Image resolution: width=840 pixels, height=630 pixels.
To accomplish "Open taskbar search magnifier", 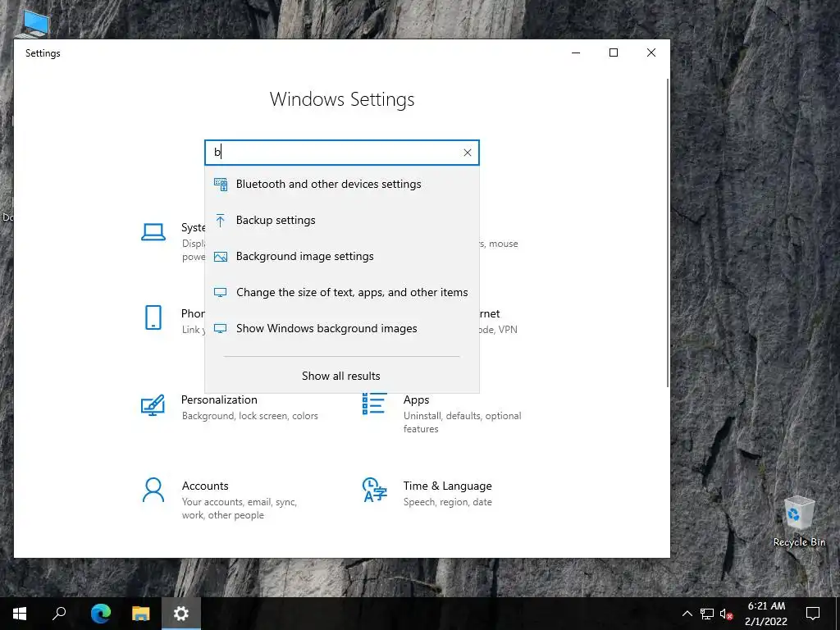I will point(59,614).
